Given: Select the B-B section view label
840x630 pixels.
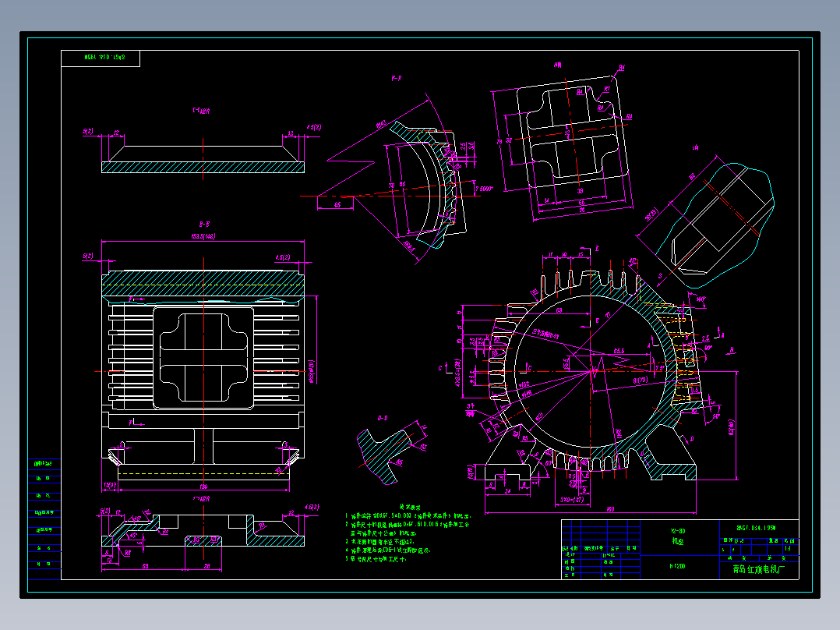Looking at the screenshot, I should pyautogui.click(x=204, y=224).
